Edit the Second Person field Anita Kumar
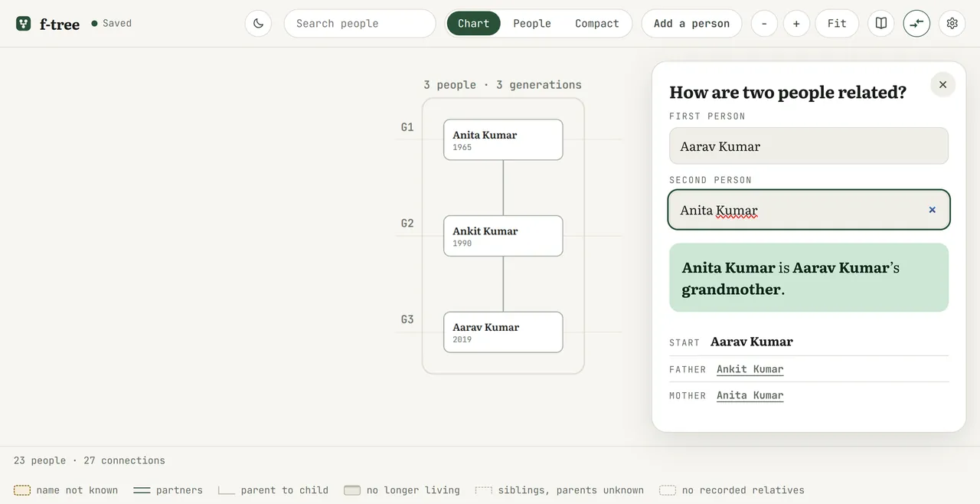Viewport: 980px width, 504px height. coord(808,210)
